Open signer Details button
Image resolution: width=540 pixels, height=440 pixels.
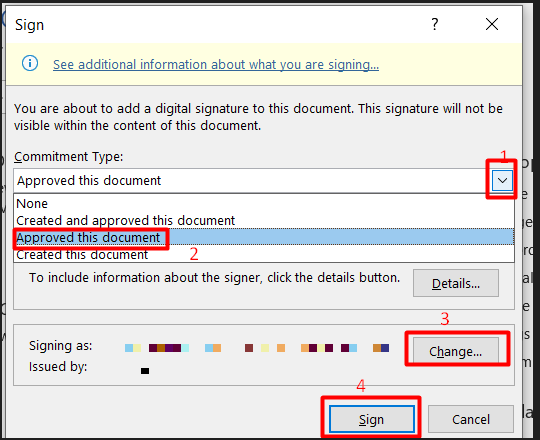click(x=456, y=283)
